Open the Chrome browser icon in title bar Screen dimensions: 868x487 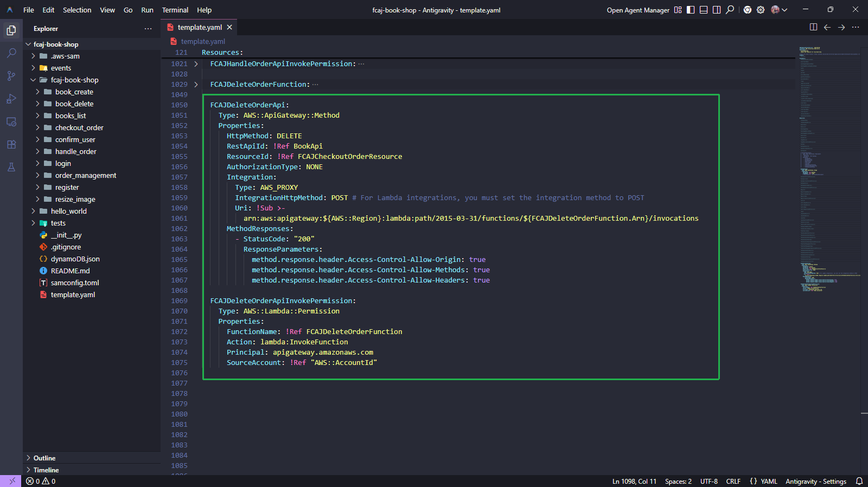tap(748, 10)
